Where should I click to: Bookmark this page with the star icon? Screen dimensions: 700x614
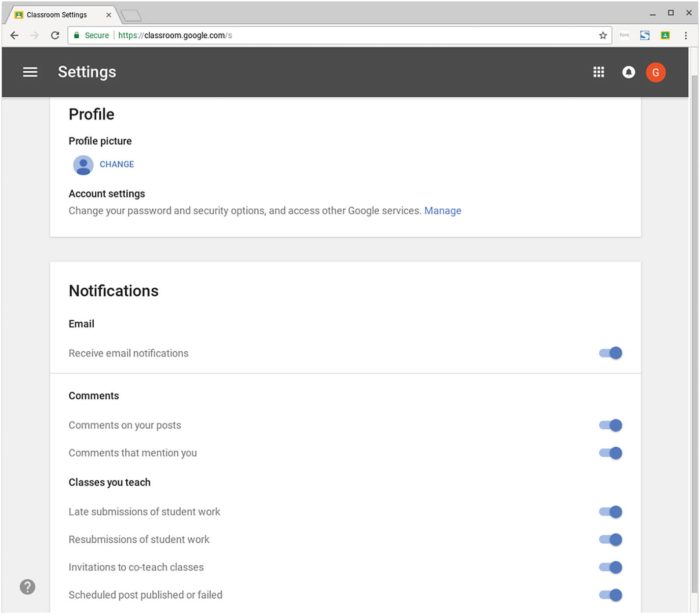[603, 35]
